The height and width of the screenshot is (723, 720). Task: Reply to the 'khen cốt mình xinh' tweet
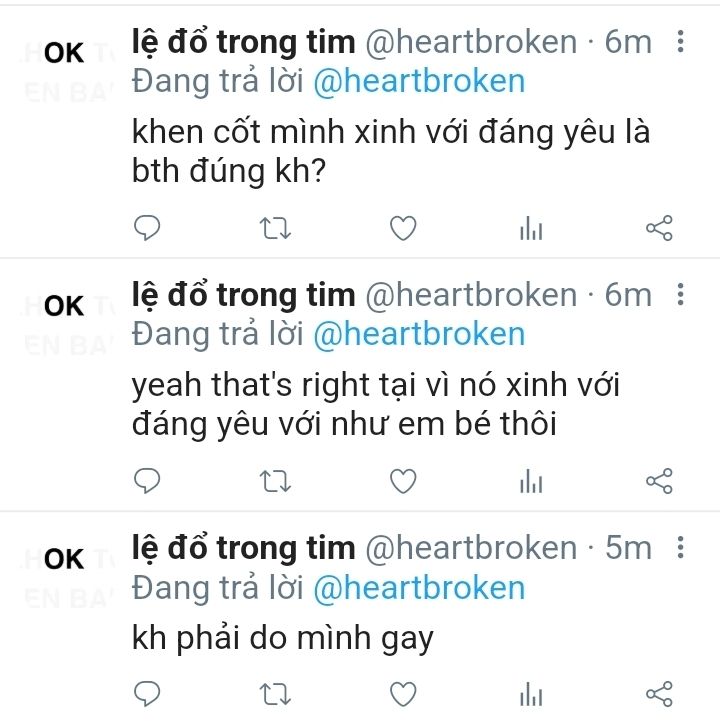click(x=147, y=228)
